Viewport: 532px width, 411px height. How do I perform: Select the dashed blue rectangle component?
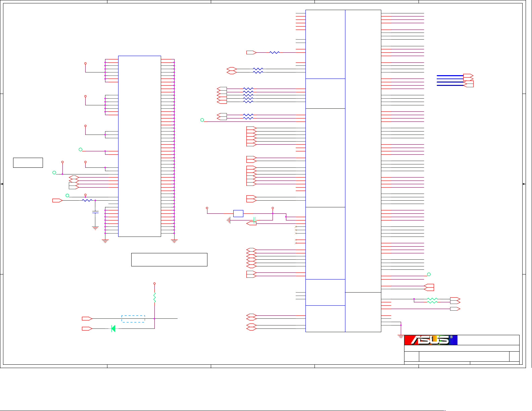pyautogui.click(x=133, y=319)
